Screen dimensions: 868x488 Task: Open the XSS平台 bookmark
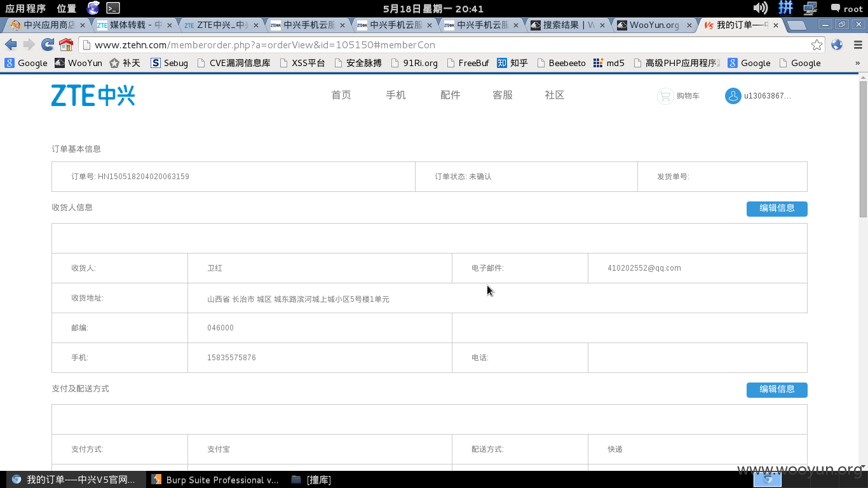coord(302,63)
